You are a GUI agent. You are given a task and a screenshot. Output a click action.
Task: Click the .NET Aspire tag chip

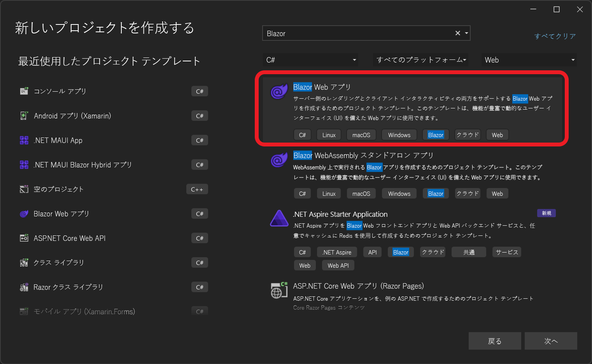point(337,252)
